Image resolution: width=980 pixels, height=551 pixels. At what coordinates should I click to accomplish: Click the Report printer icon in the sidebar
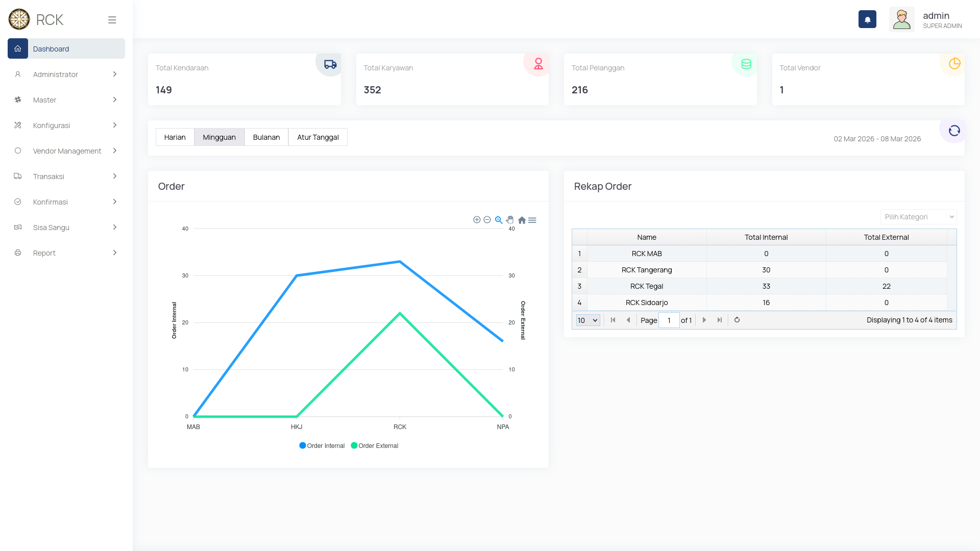18,253
